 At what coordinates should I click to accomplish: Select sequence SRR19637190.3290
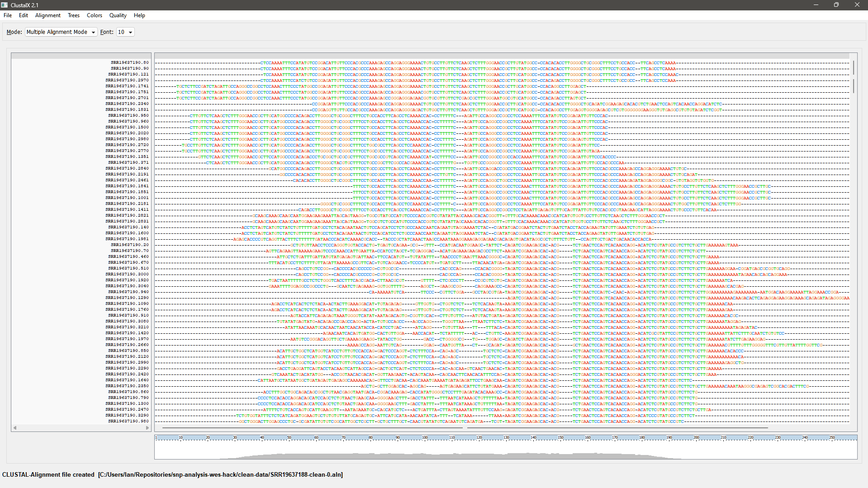click(x=127, y=415)
